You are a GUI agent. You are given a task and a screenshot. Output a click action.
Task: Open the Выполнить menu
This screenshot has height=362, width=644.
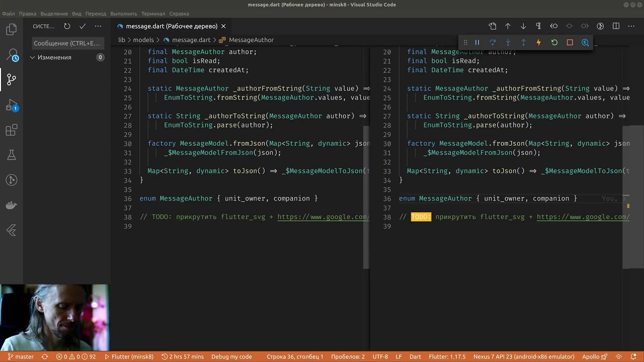tap(124, 14)
